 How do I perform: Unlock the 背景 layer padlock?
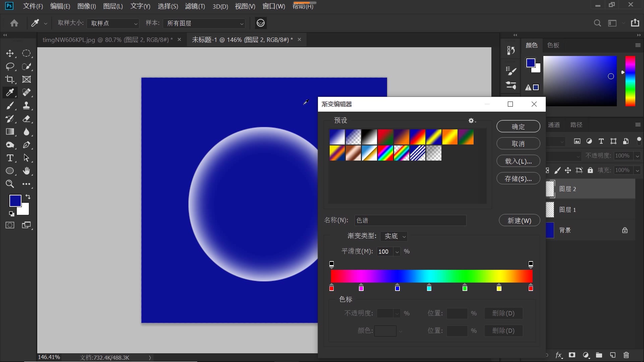[625, 230]
